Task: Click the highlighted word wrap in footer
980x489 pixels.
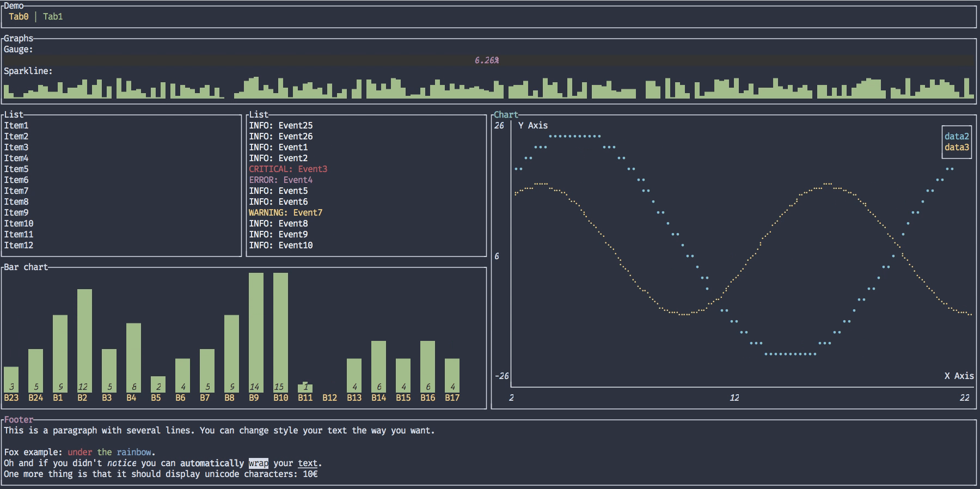Action: [x=259, y=463]
